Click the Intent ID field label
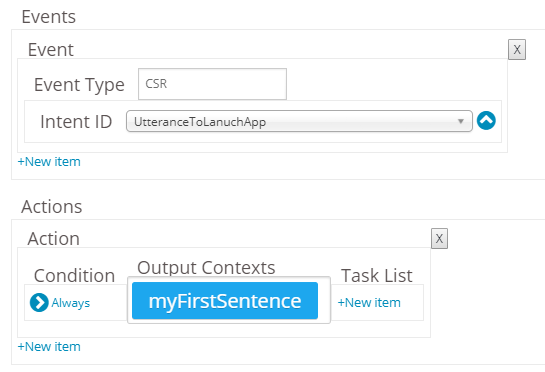The width and height of the screenshot is (545, 372). (76, 122)
